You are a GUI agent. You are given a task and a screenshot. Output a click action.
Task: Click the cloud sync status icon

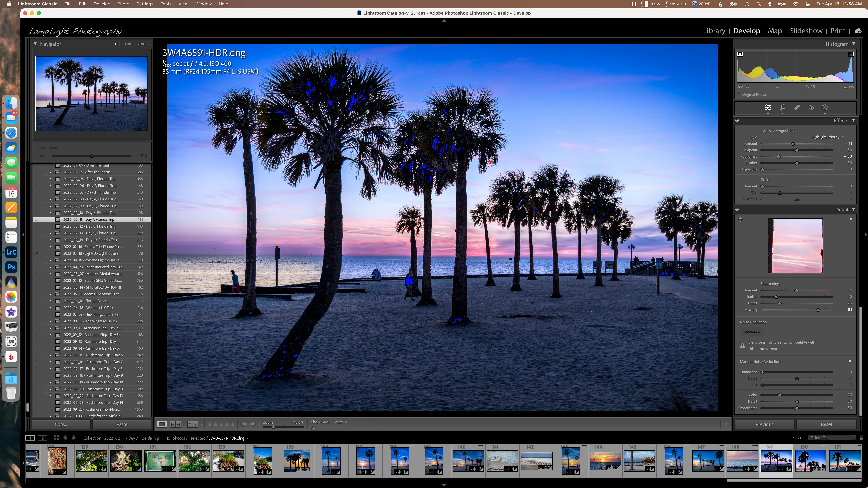(x=858, y=31)
